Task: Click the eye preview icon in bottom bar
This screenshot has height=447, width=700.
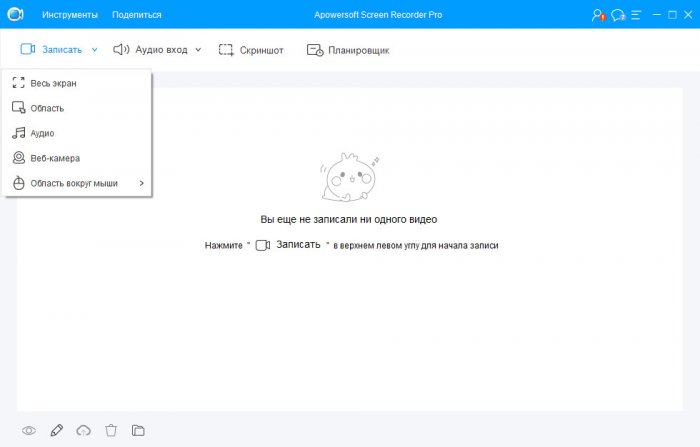Action: point(29,430)
